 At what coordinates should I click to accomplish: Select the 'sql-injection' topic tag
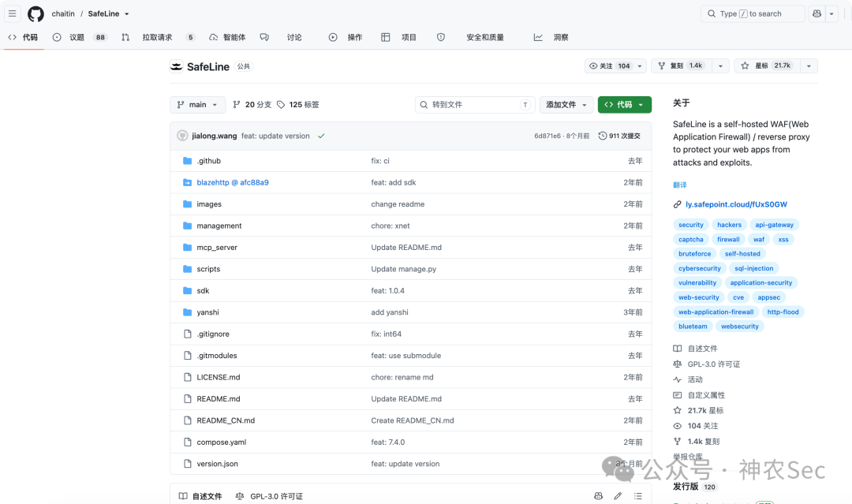click(753, 268)
